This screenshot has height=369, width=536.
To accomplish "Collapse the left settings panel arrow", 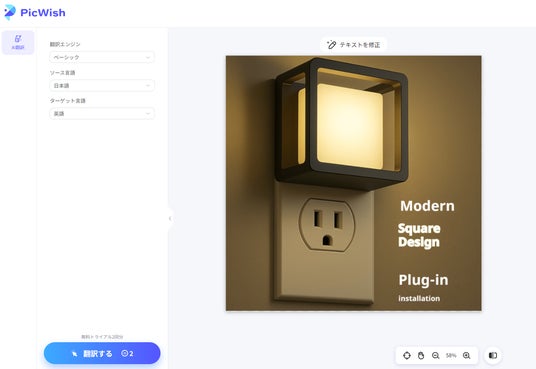I will (170, 219).
